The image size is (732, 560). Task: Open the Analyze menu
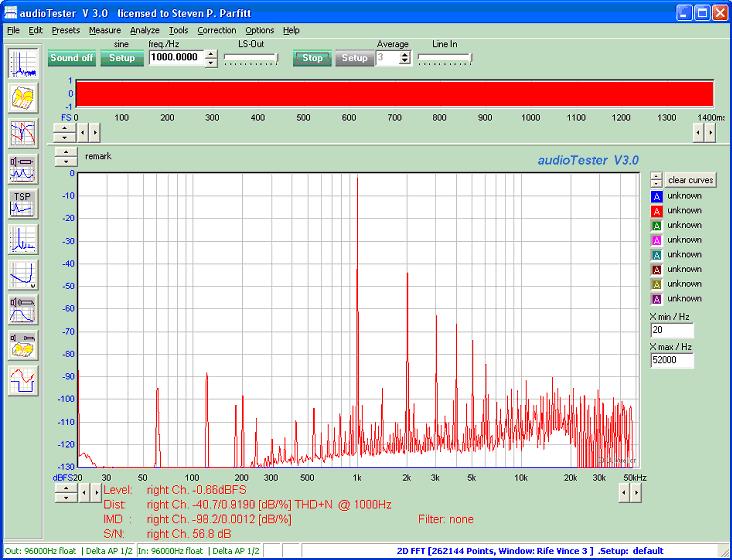(x=145, y=30)
